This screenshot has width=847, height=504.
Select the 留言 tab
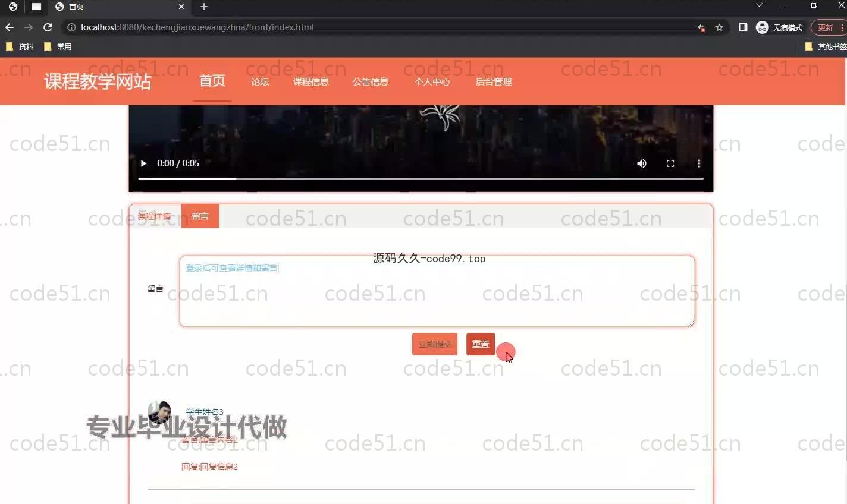[x=200, y=216]
